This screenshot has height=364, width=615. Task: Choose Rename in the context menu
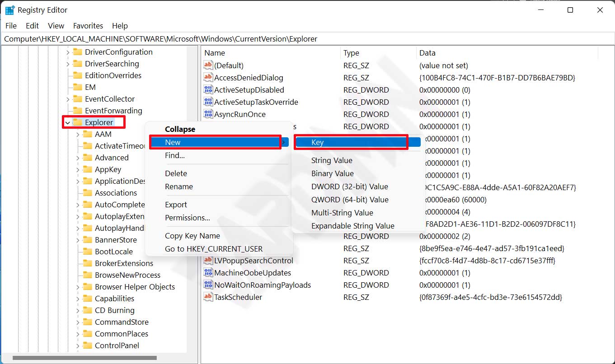point(179,187)
